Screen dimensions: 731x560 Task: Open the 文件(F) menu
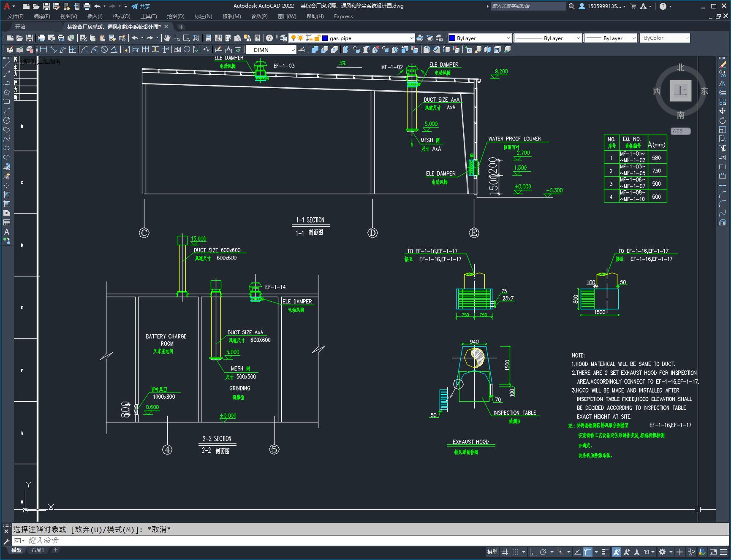tap(16, 16)
